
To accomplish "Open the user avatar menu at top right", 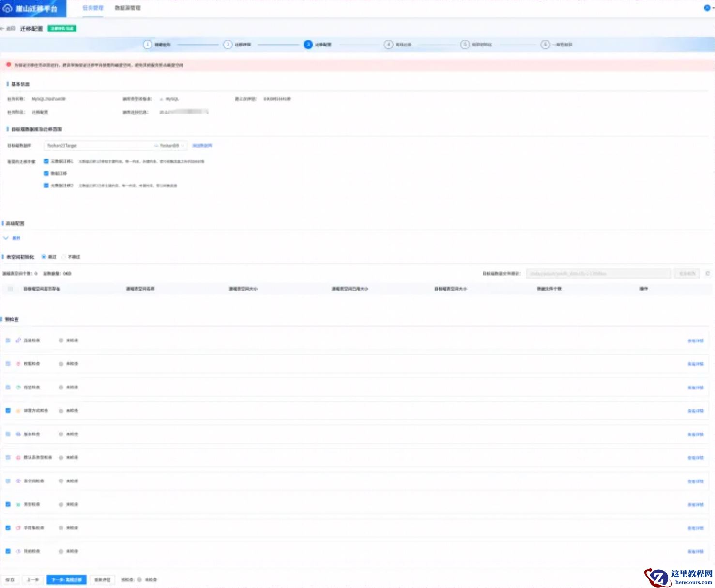I will coord(707,8).
